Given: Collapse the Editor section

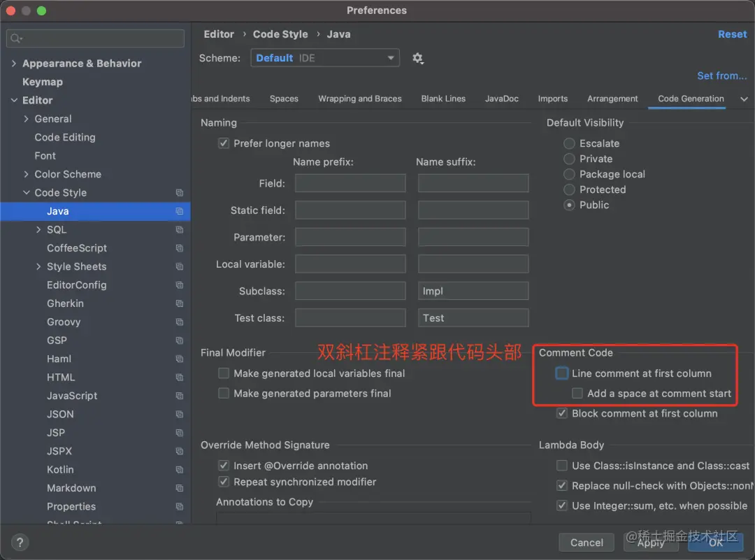Looking at the screenshot, I should click(13, 101).
